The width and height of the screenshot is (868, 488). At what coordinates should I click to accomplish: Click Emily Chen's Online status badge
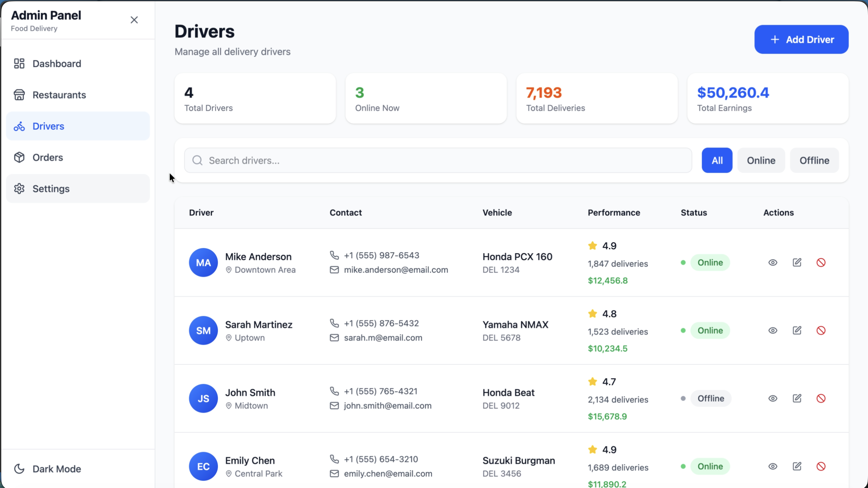[x=710, y=466]
